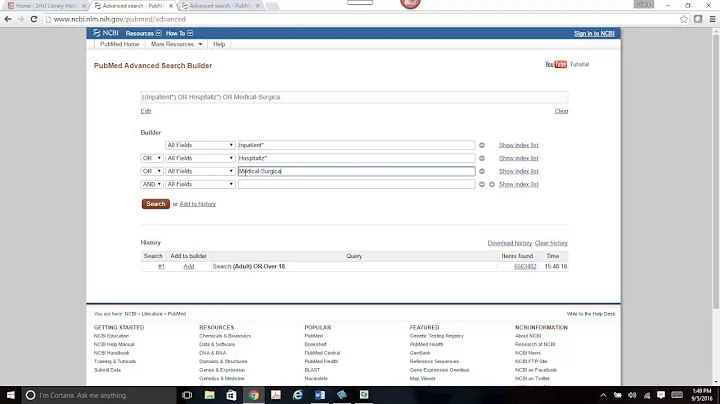
Task: Add a new builder row with plus icon
Action: (492, 184)
